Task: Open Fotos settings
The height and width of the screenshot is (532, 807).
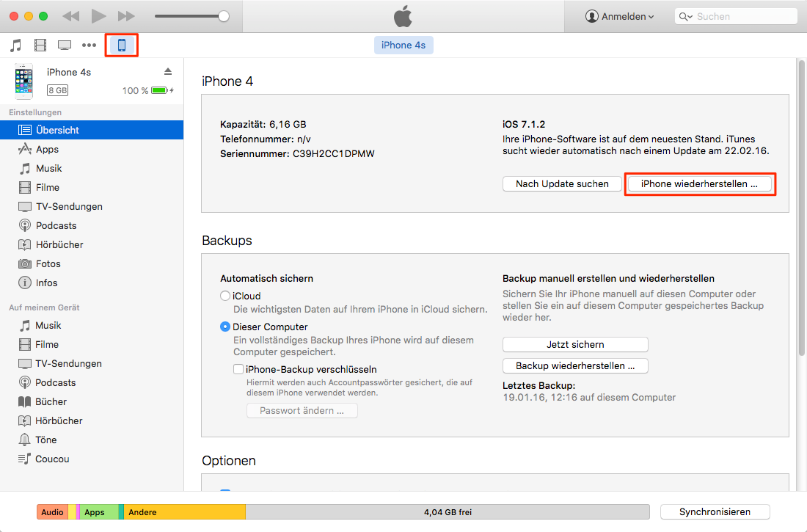Action: [92, 263]
